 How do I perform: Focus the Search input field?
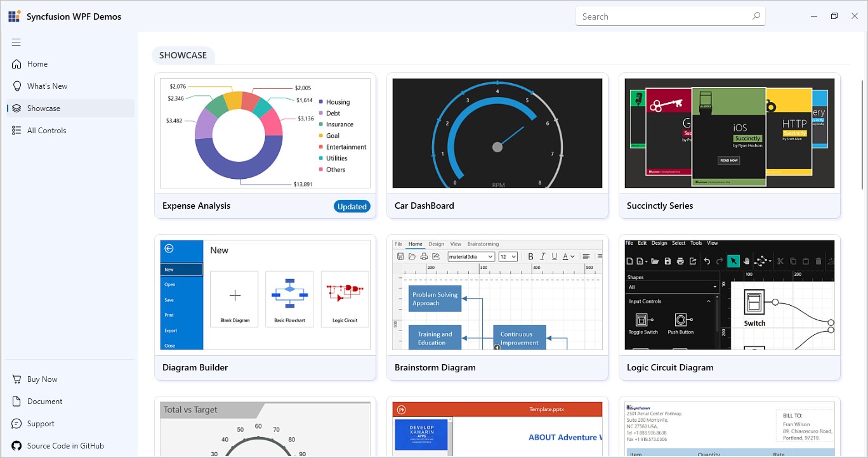[671, 16]
